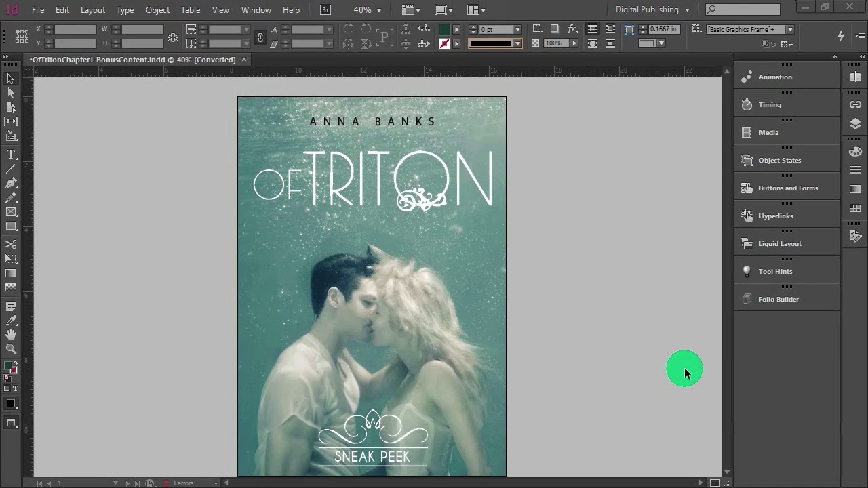Open Adobe Bridge with the Br button
Viewport: 868px width, 488px height.
click(x=326, y=9)
